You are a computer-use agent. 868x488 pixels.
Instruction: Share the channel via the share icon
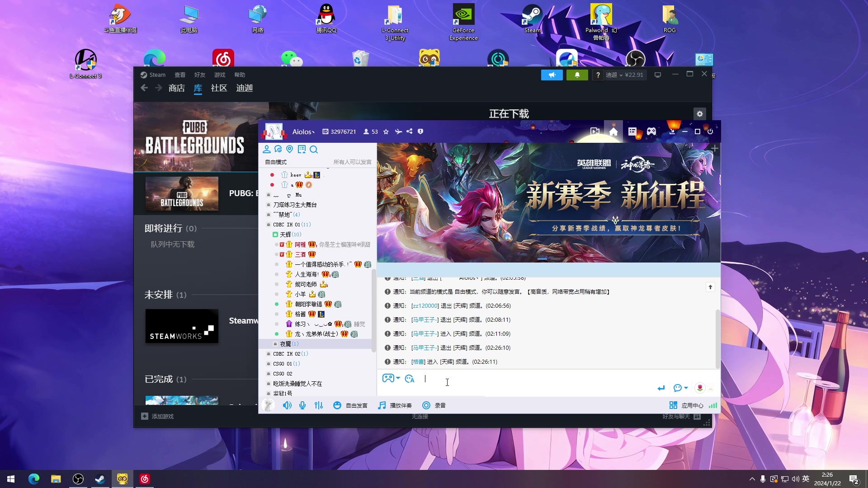pyautogui.click(x=409, y=131)
